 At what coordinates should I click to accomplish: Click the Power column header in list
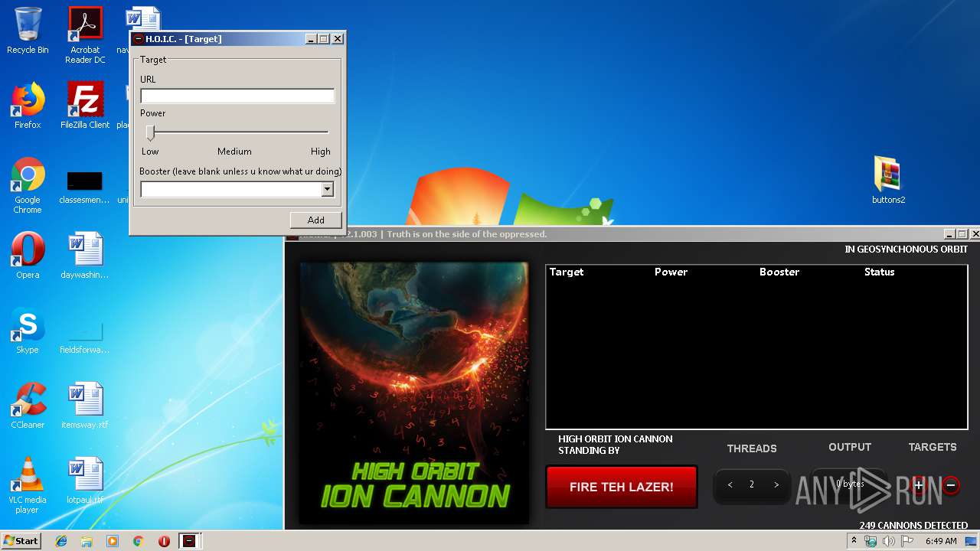(671, 272)
